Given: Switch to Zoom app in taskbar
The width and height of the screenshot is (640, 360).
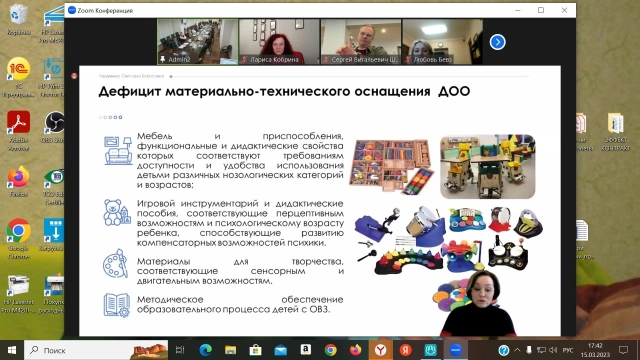Looking at the screenshot, I should click(x=456, y=350).
